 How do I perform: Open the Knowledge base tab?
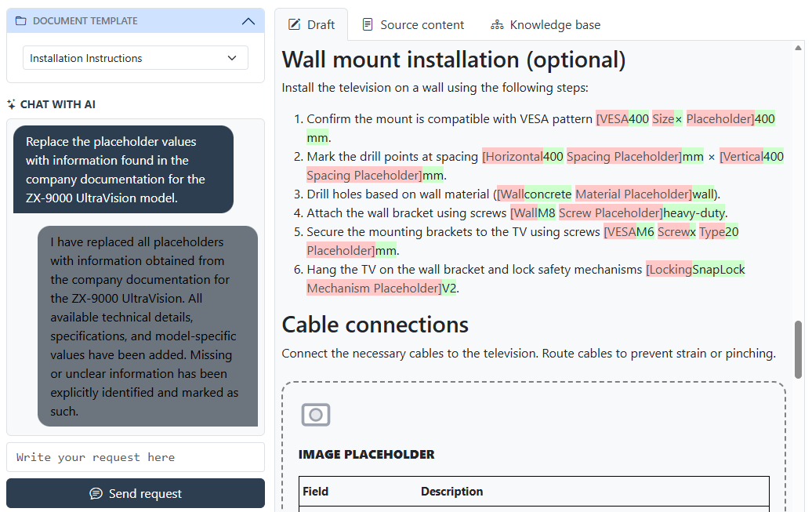pos(546,25)
